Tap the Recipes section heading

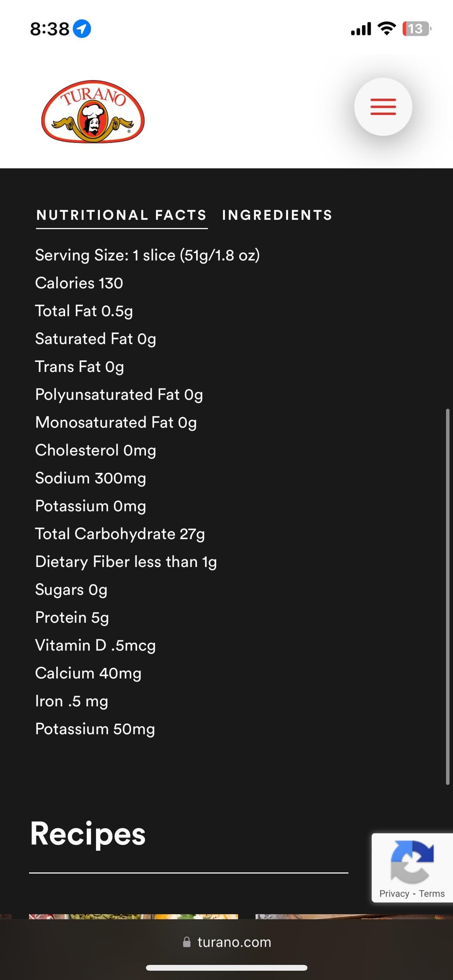coord(88,834)
